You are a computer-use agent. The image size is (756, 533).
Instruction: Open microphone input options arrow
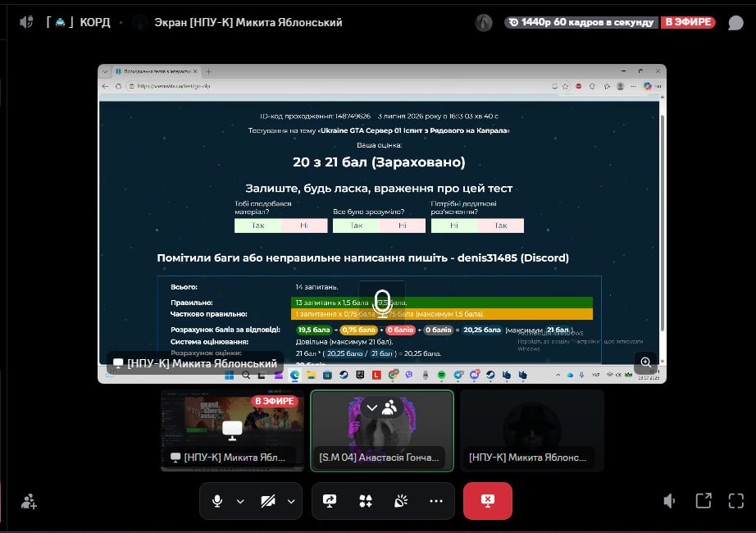[240, 501]
